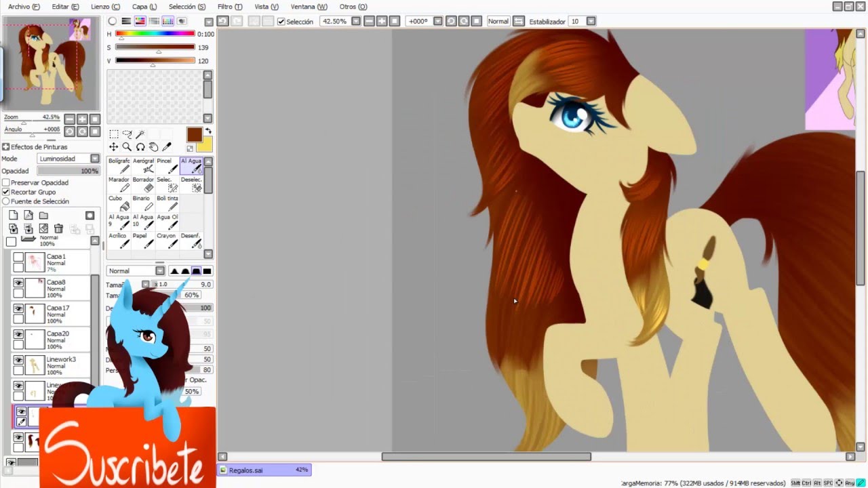This screenshot has width=868, height=488.
Task: Open the Luminosidad mode dropdown
Action: [x=94, y=159]
